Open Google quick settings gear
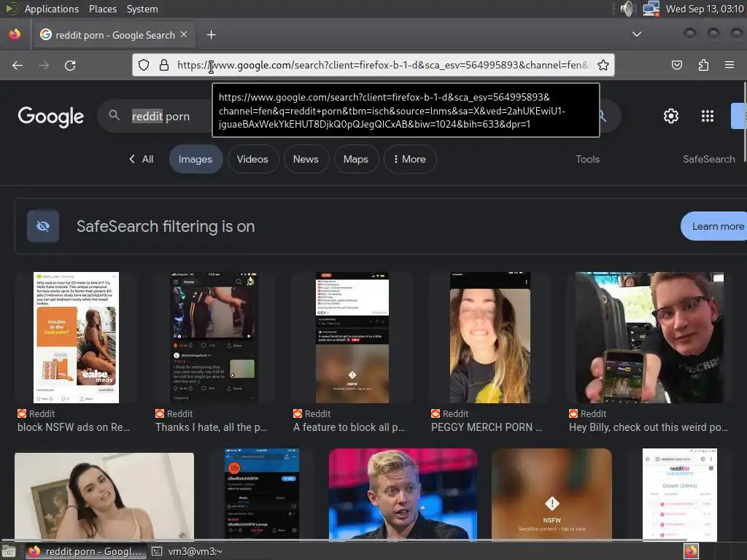This screenshot has width=747, height=560. pyautogui.click(x=671, y=116)
